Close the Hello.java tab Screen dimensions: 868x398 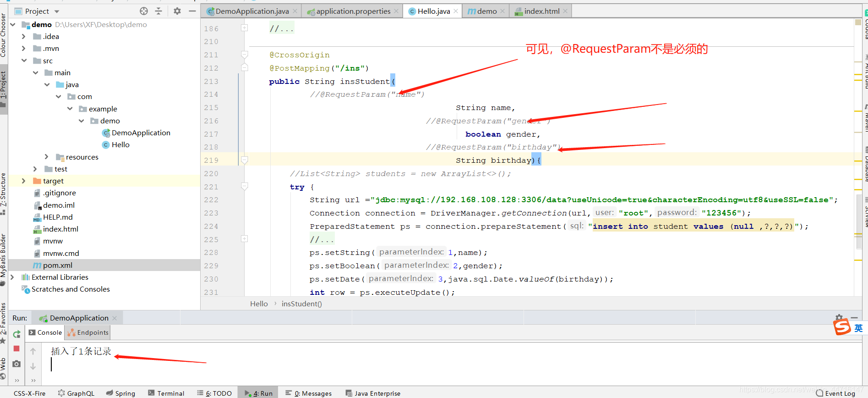pos(456,11)
